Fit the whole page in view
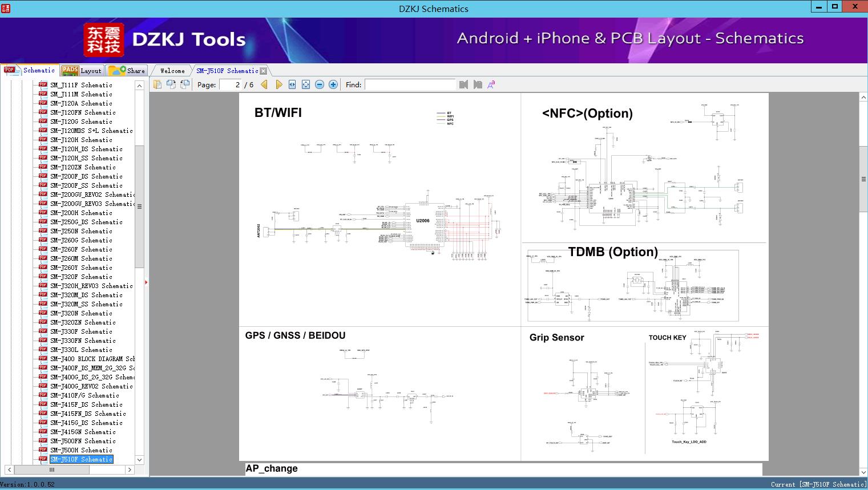Image resolution: width=868 pixels, height=490 pixels. tap(306, 84)
